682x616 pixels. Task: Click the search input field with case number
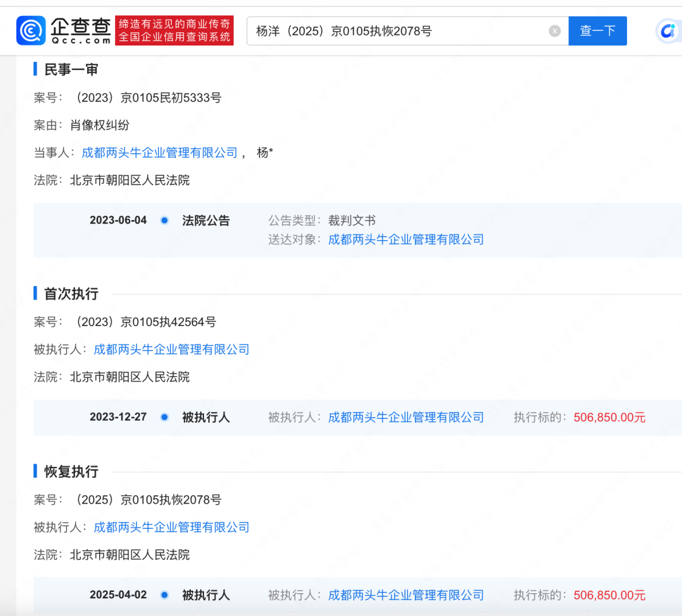(379, 30)
